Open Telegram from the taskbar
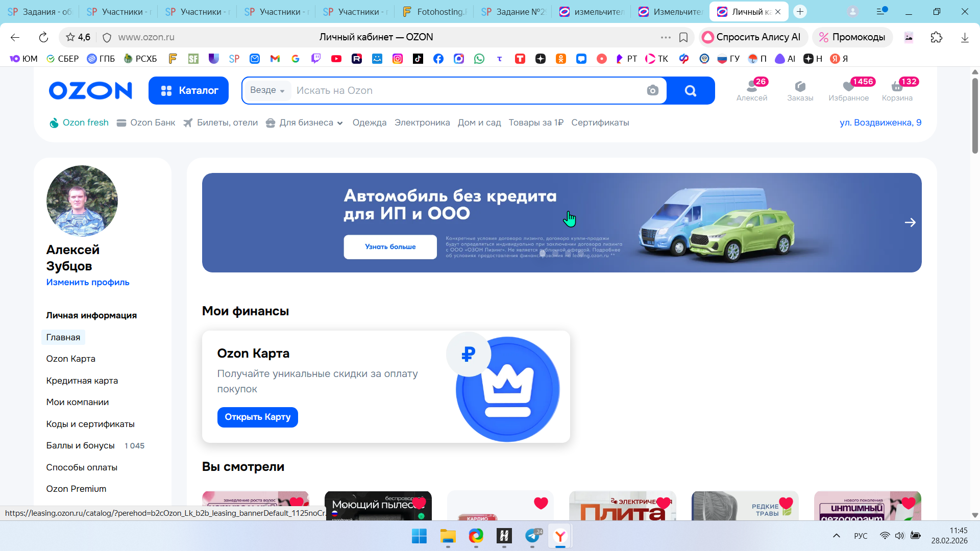980x551 pixels. coord(532,536)
